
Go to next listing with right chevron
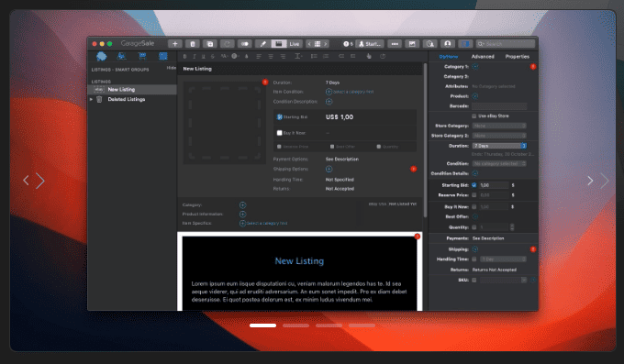pyautogui.click(x=326, y=44)
